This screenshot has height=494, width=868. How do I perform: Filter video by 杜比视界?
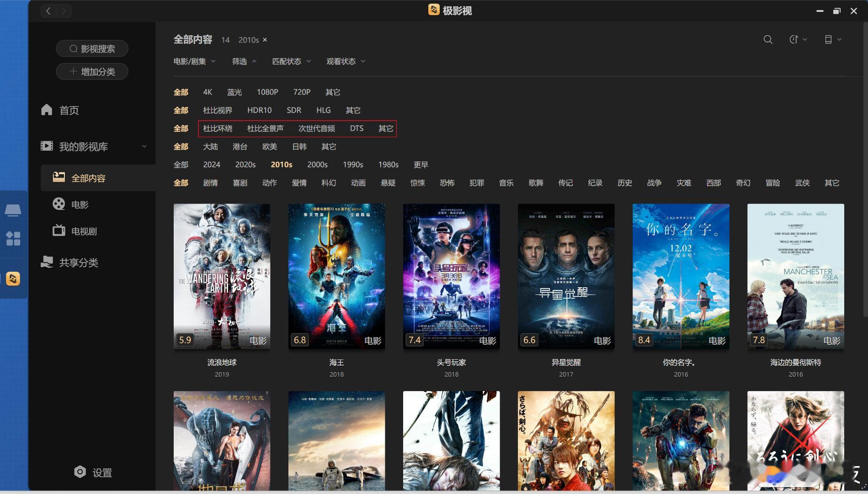(218, 110)
